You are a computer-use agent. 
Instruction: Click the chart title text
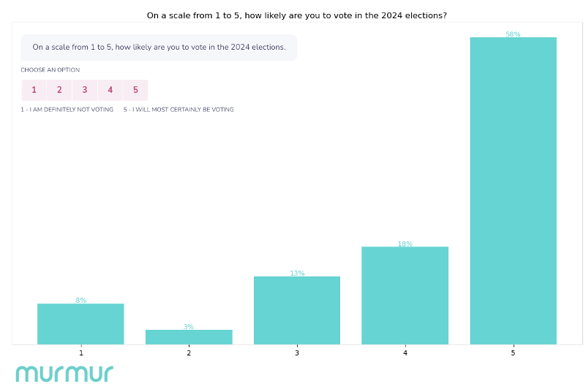pyautogui.click(x=297, y=15)
